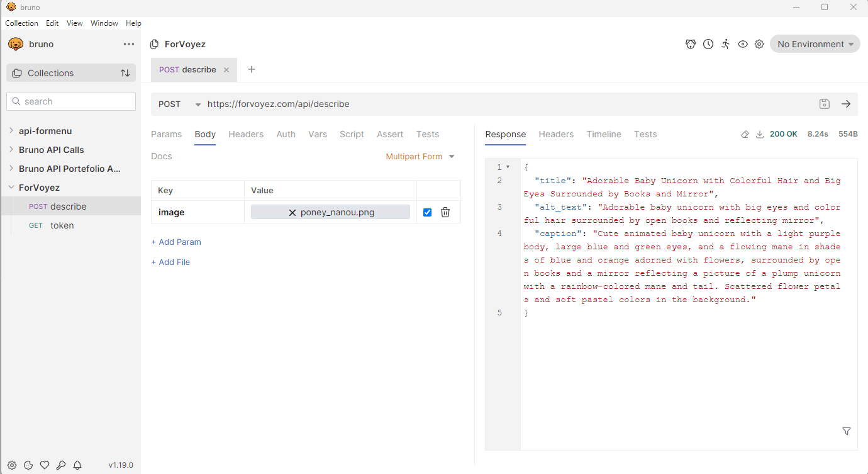Viewport: 868px width, 474px height.
Task: Click the save request icon
Action: (825, 104)
